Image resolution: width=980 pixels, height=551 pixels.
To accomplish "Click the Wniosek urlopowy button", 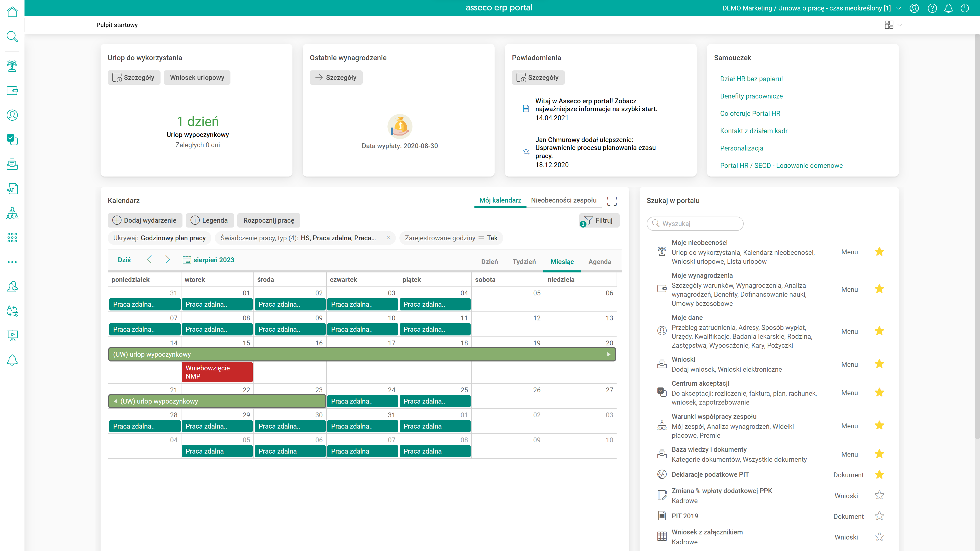I will click(197, 78).
